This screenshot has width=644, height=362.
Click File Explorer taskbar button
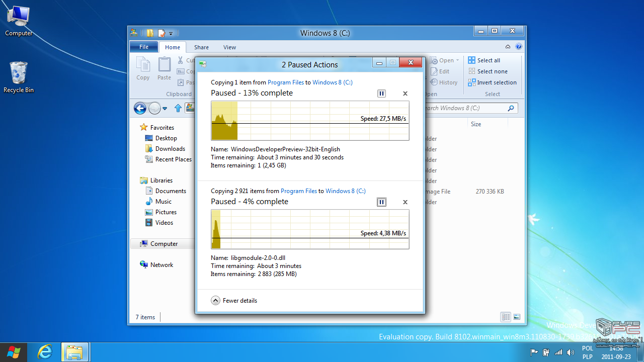pyautogui.click(x=75, y=352)
